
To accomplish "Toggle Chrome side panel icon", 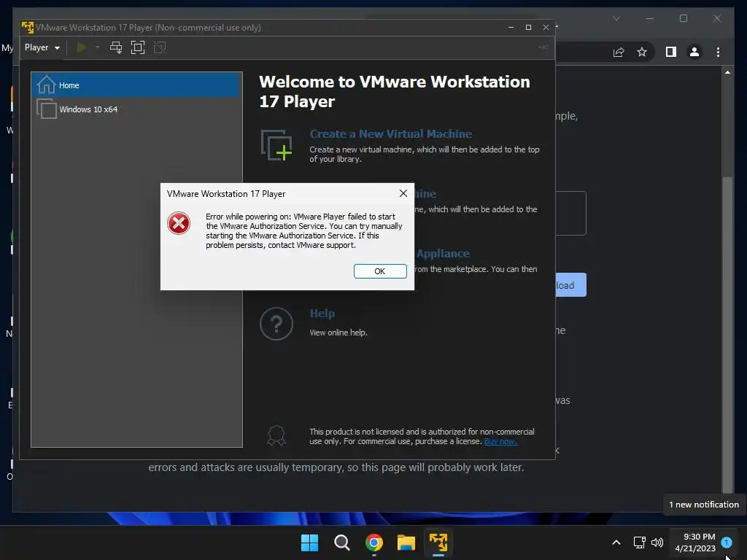I will (x=671, y=52).
